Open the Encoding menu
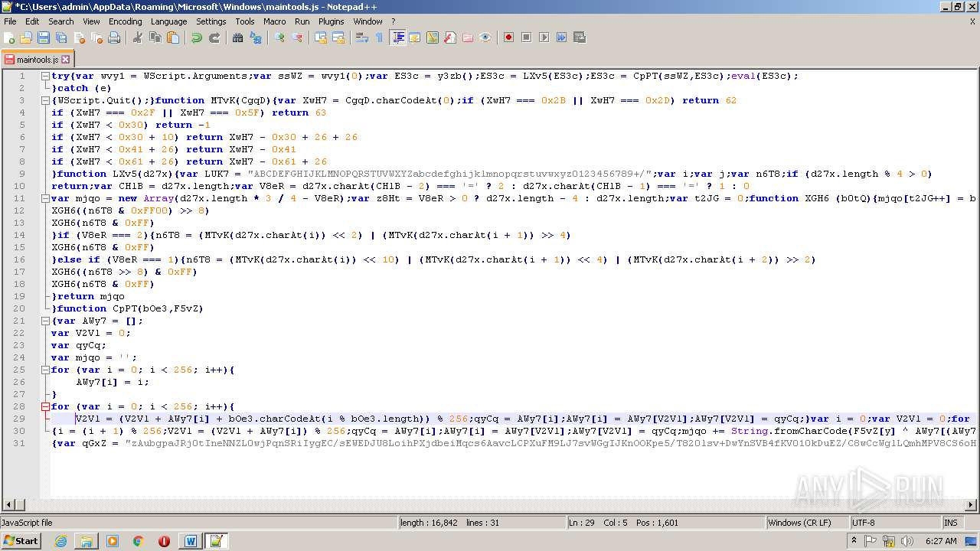This screenshot has height=551, width=980. click(x=126, y=21)
